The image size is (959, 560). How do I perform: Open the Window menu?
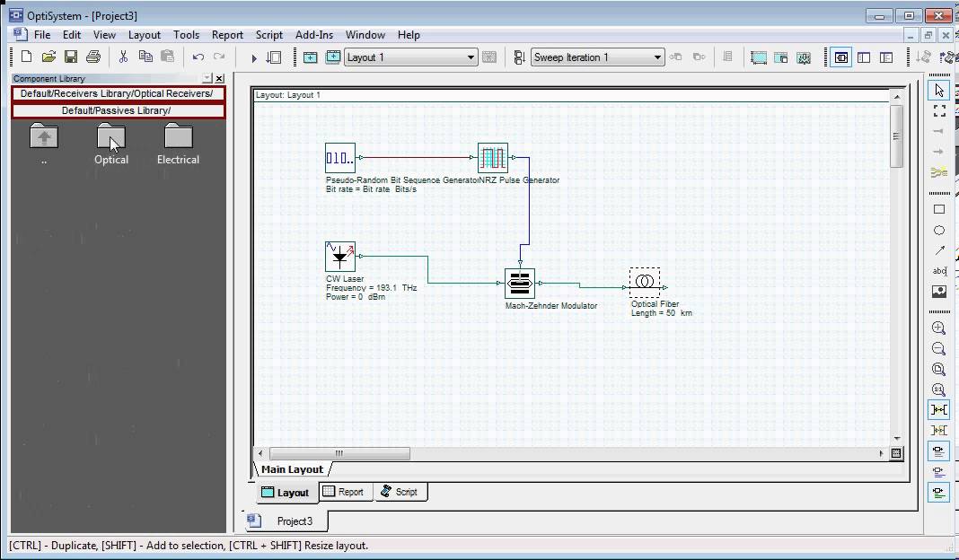click(x=365, y=35)
